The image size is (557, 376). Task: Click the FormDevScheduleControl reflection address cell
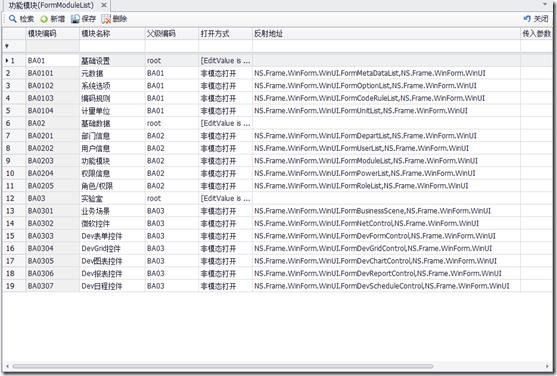coord(386,286)
